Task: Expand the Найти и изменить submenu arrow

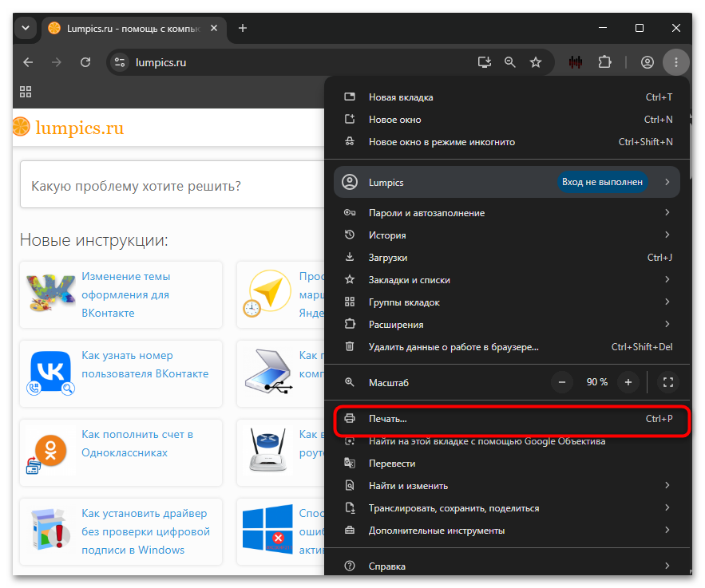Action: tap(667, 485)
